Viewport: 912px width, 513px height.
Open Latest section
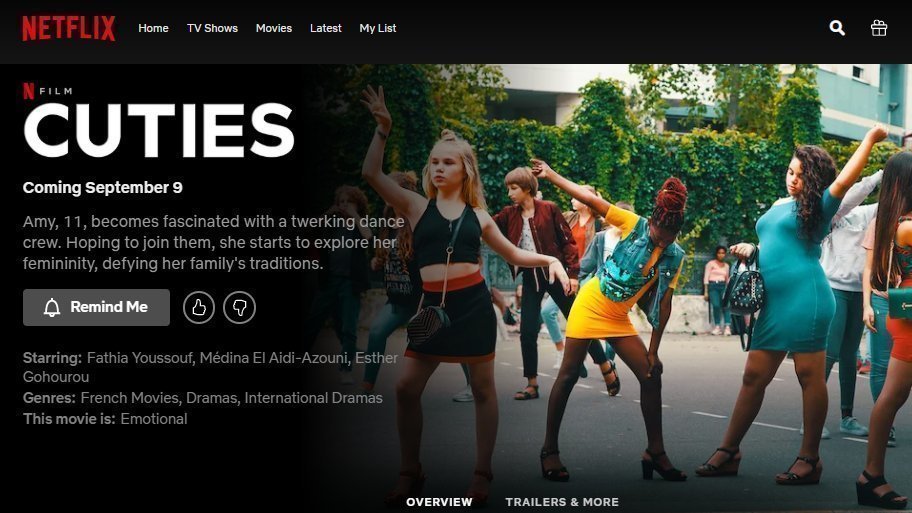326,28
